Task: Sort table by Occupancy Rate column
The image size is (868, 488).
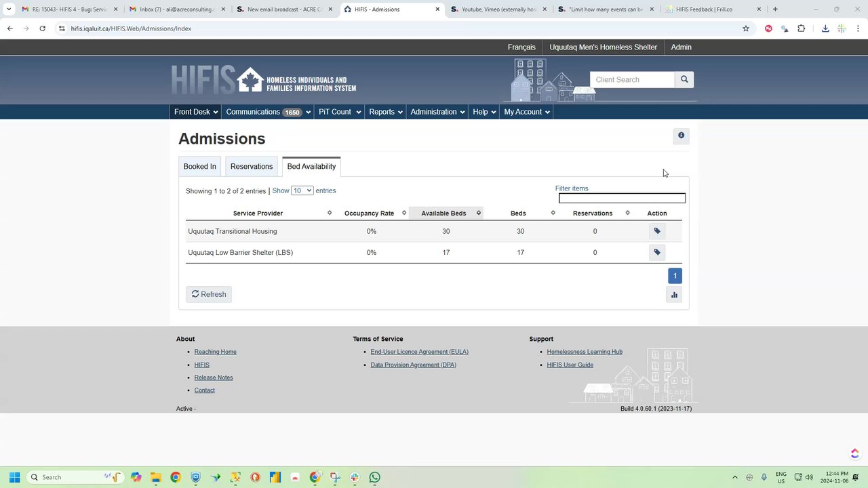Action: (x=372, y=213)
